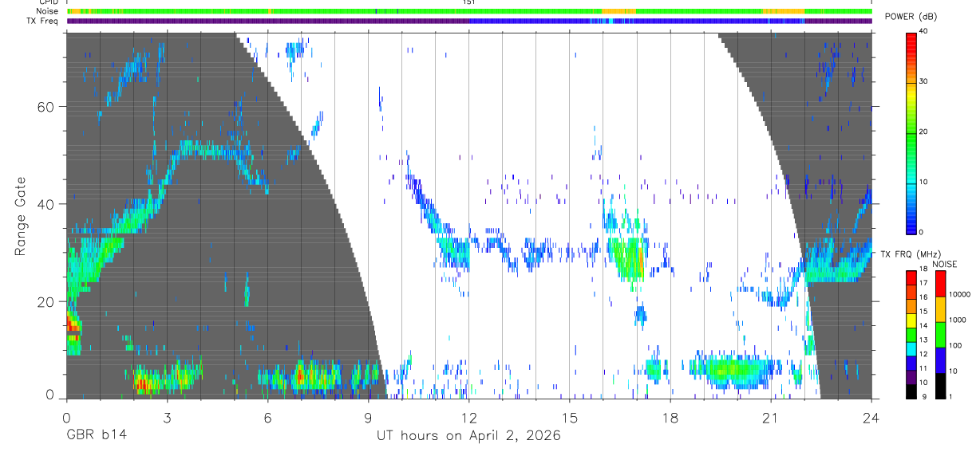
Task: Select the 'NOISE' legend title
Action: tap(945, 264)
